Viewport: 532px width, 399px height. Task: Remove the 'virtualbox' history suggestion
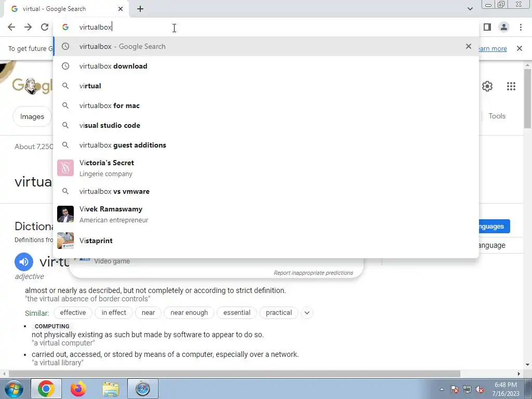pyautogui.click(x=469, y=46)
